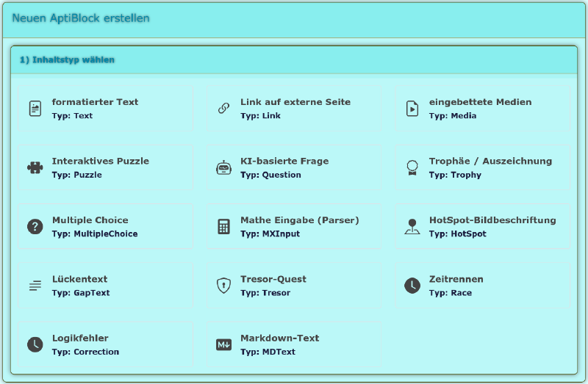Select 'Mathe Eingabe (Parser)' card
The height and width of the screenshot is (384, 588).
click(x=294, y=226)
